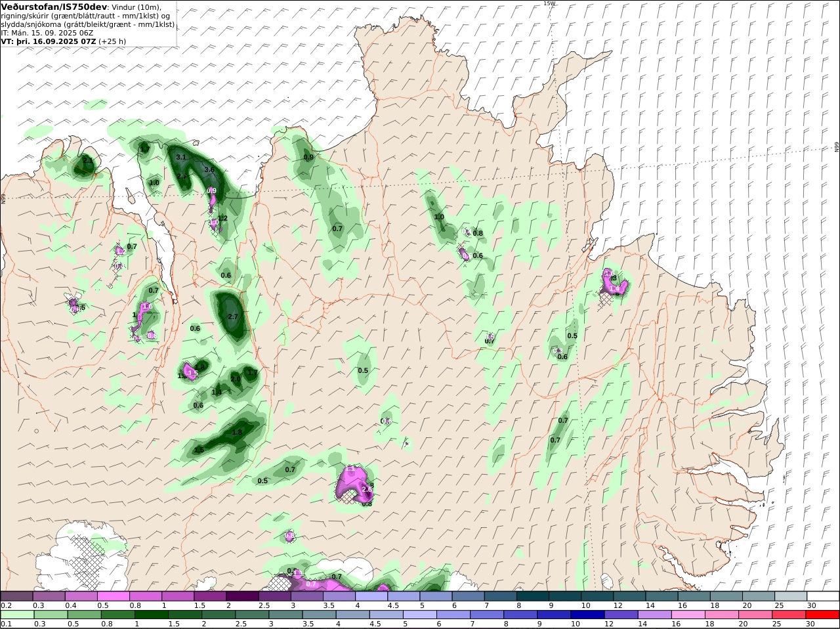Viewport: 840px width, 629px height.
Task: Pick the red swatch after 30 in lower legend
Action: coord(824,615)
